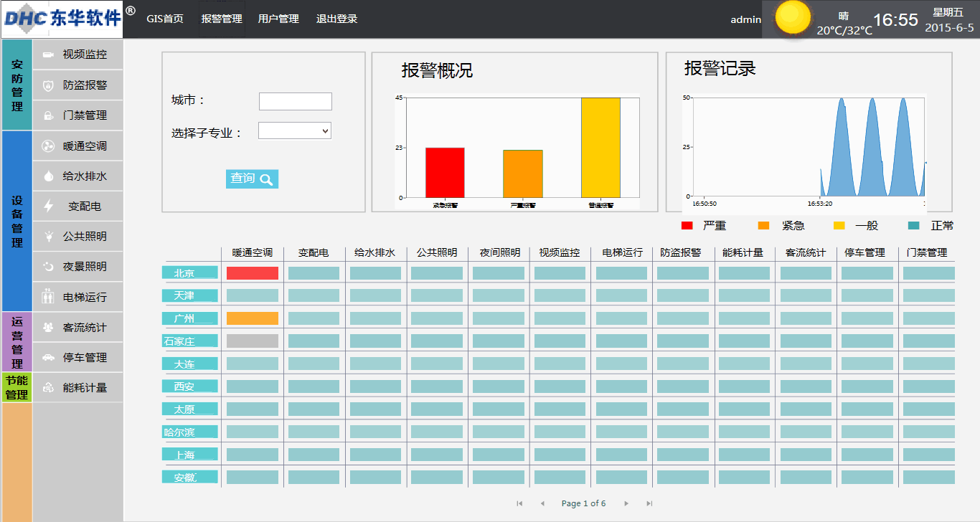980x522 pixels.
Task: Go to next page in pagination
Action: [626, 503]
